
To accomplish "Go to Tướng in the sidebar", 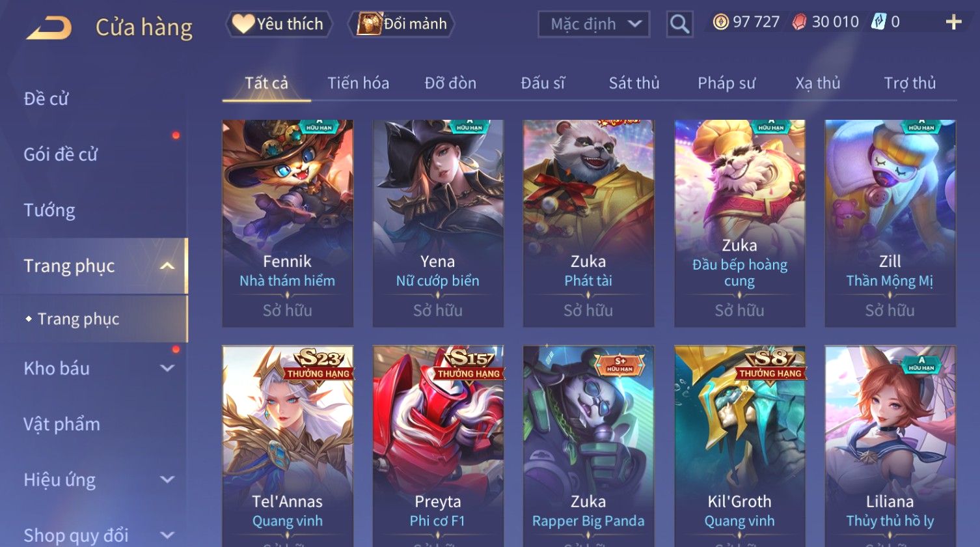I will (x=49, y=210).
